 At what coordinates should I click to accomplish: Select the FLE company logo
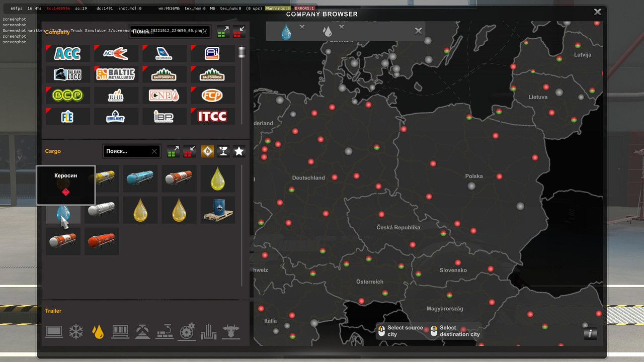[68, 116]
